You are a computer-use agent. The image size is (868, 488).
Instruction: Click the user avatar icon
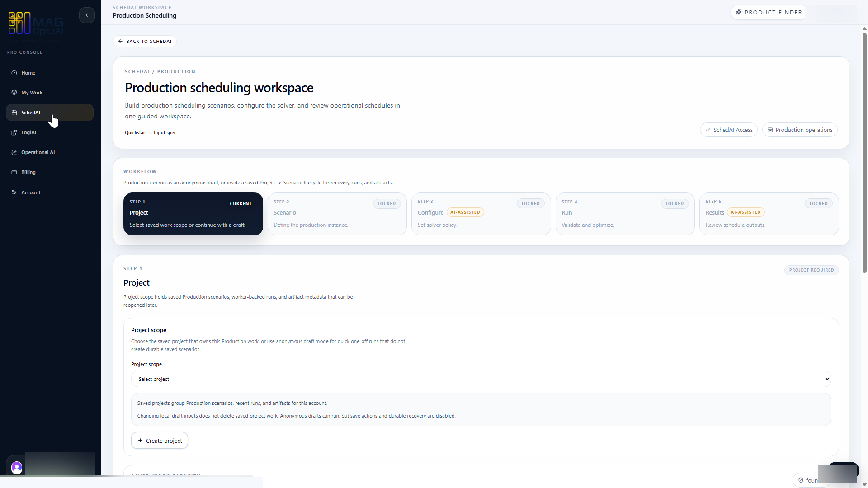point(17,467)
